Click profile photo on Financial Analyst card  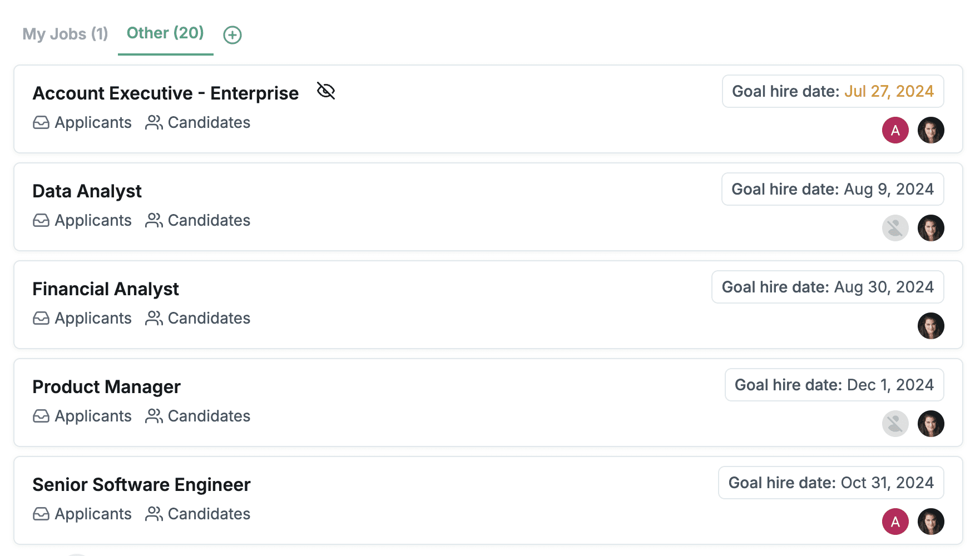930,326
